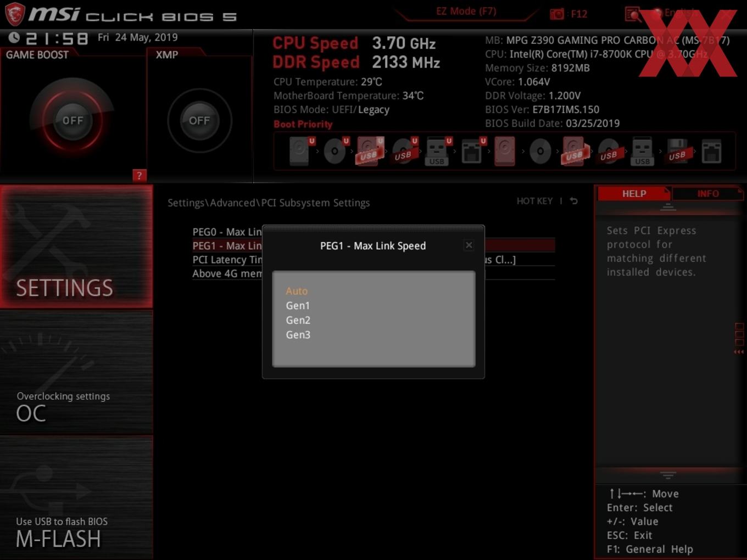
Task: Click the MSI dragon shield logo
Action: [x=14, y=14]
